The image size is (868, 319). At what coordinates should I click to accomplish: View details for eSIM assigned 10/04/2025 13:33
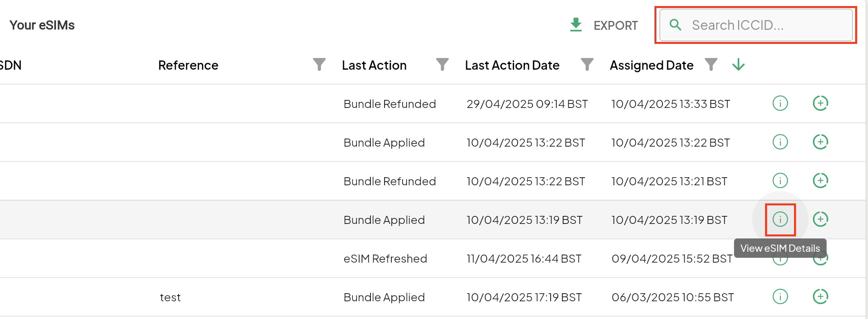pyautogui.click(x=780, y=104)
